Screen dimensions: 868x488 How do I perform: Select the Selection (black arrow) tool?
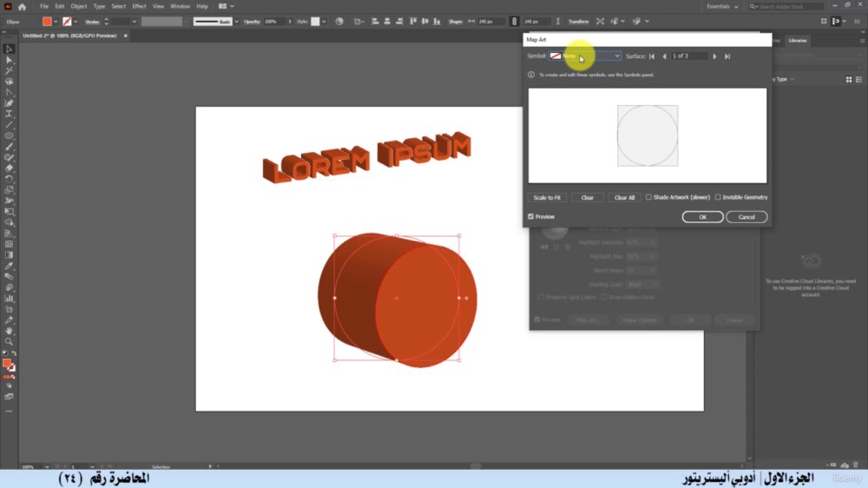[x=9, y=49]
